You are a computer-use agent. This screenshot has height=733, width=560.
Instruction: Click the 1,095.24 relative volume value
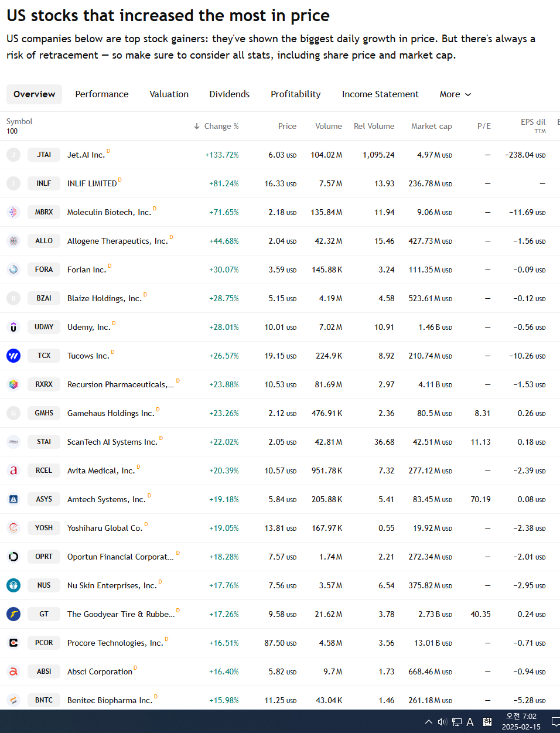pyautogui.click(x=378, y=155)
